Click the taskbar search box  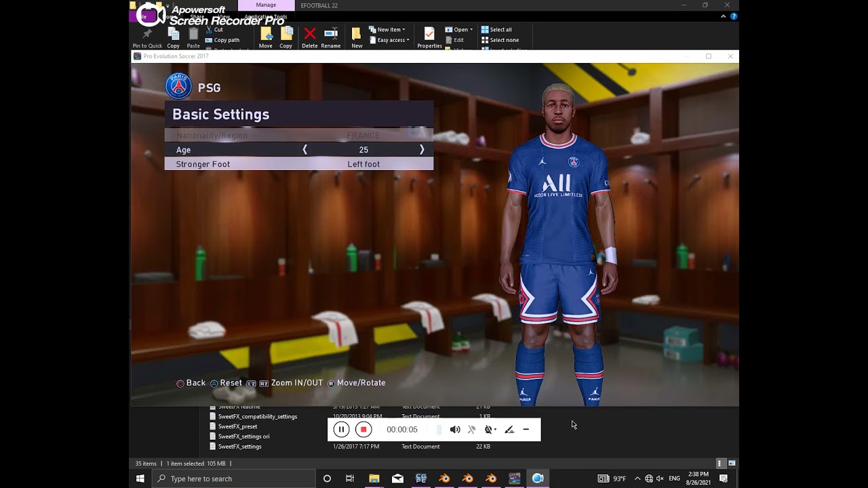pos(233,479)
